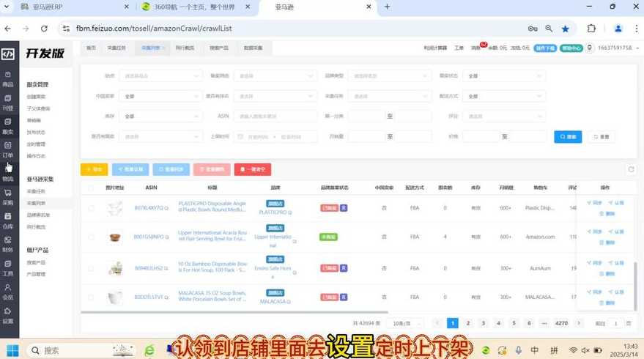644x359 pixels.
Task: Click the Lipper International bowl thumbnail
Action: [x=115, y=237]
